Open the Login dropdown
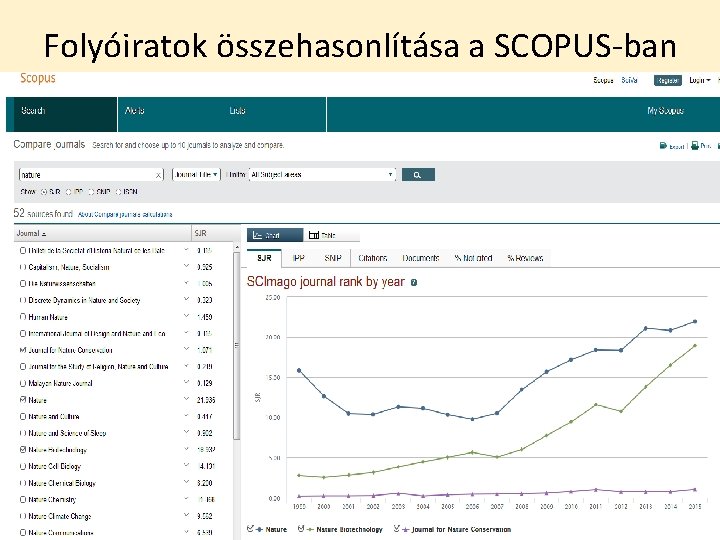 (x=699, y=80)
